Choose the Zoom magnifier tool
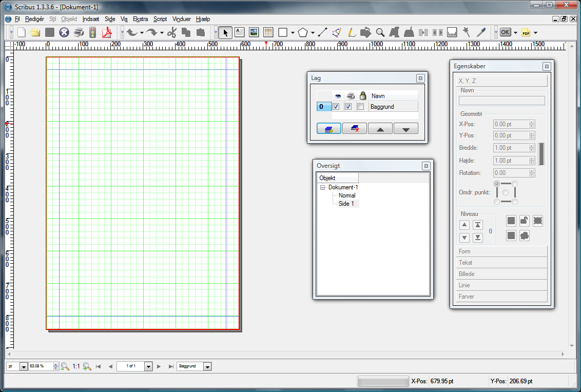This screenshot has height=392, width=581. (x=380, y=32)
